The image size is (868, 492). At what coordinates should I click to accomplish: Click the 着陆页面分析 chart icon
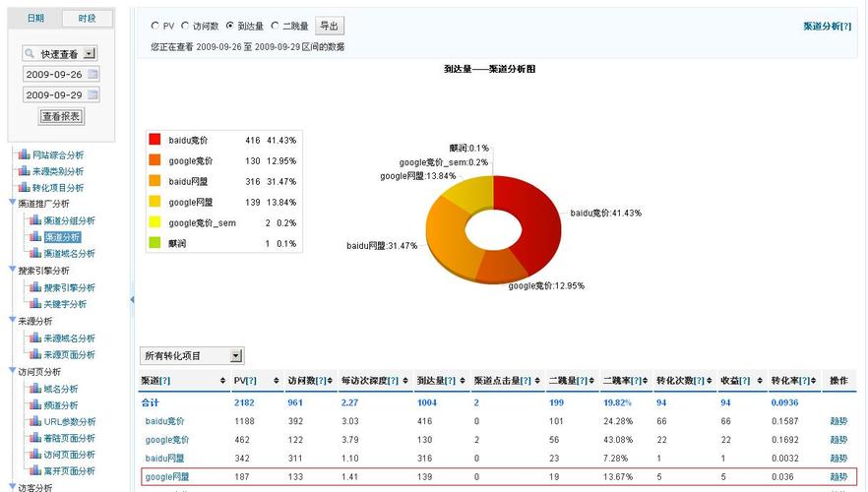pos(35,437)
